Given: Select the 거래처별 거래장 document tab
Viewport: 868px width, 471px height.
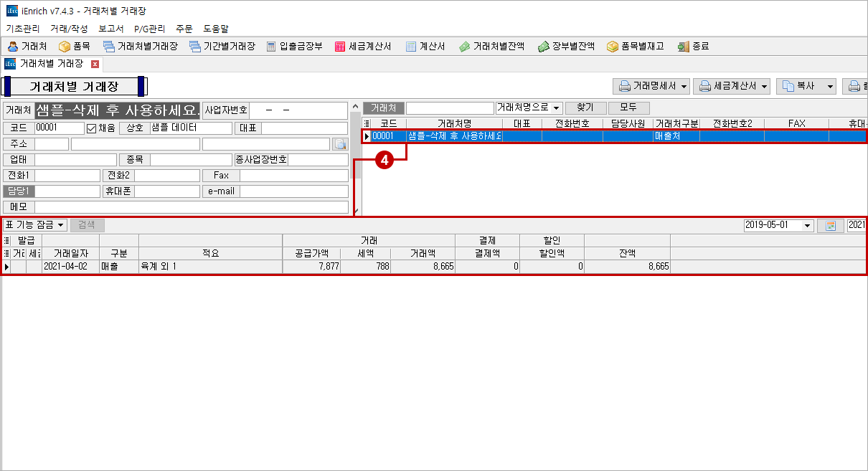Looking at the screenshot, I should [x=51, y=64].
